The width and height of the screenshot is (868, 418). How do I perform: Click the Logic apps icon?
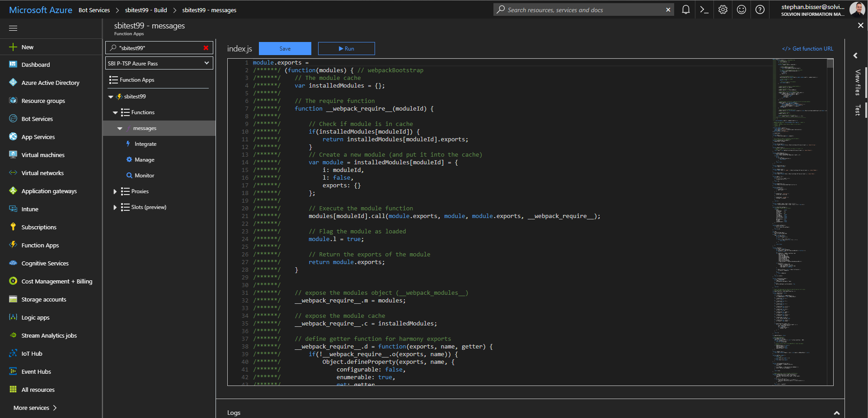point(13,317)
